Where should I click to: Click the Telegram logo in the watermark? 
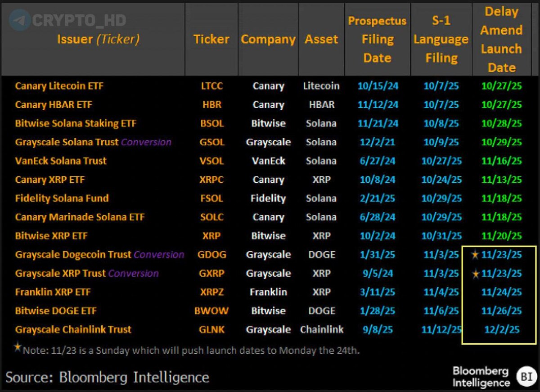[x=19, y=20]
